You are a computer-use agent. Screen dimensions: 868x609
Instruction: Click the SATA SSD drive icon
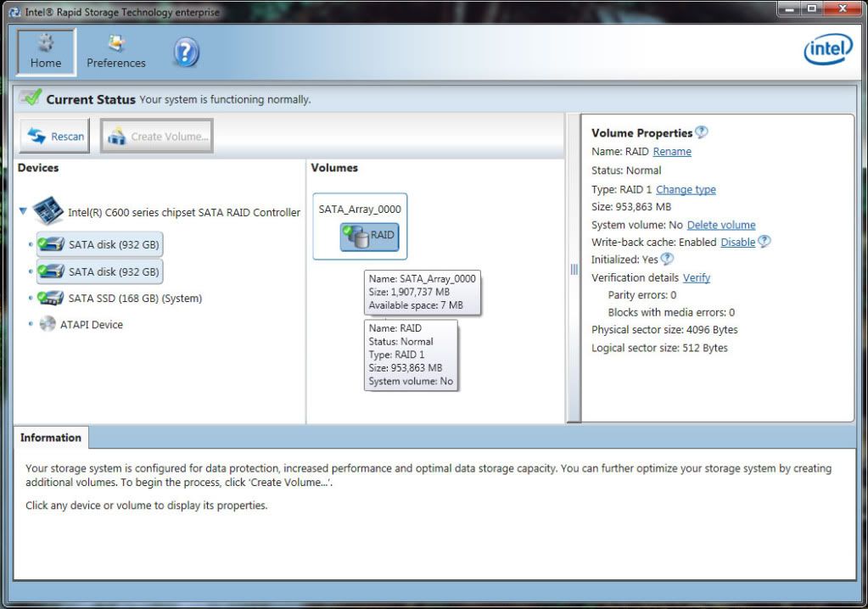(x=50, y=299)
